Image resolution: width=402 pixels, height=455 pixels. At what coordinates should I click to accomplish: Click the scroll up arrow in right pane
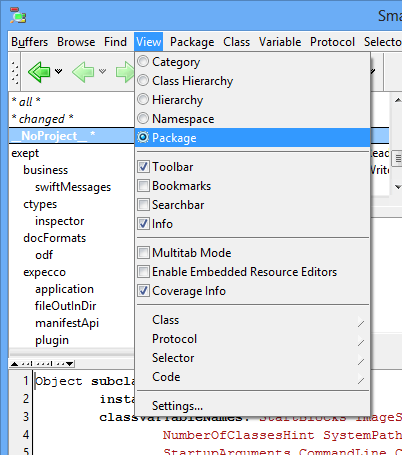398,100
